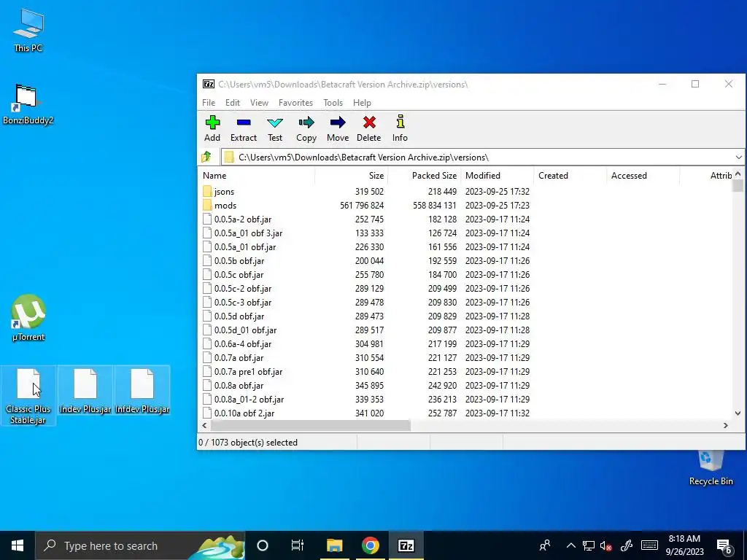
Task: Open the File menu
Action: coord(209,103)
